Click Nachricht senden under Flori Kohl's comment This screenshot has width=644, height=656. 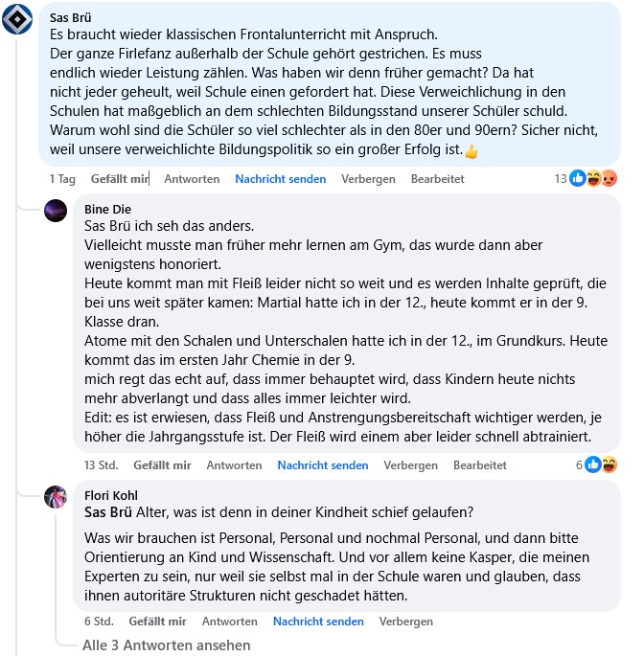click(318, 622)
